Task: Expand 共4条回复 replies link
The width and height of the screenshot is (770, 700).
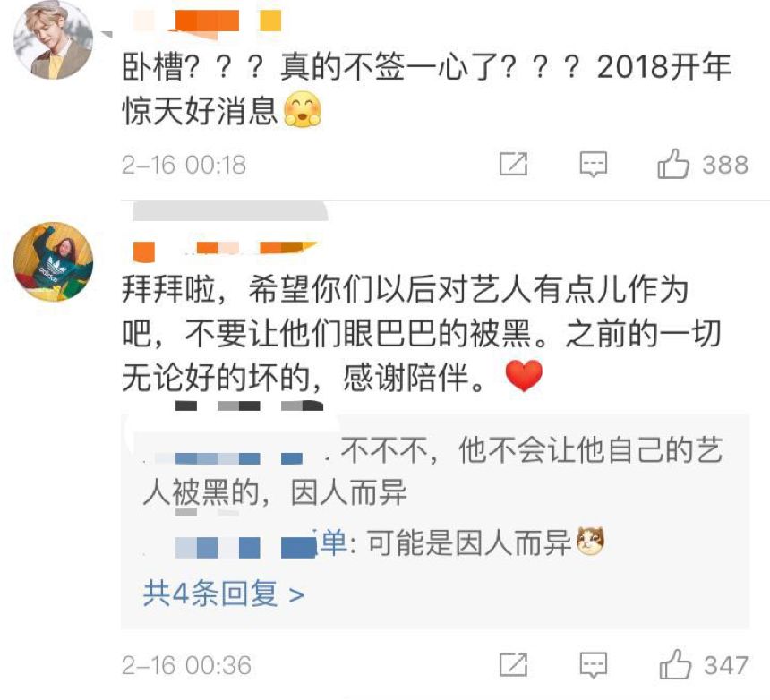Action: (224, 593)
